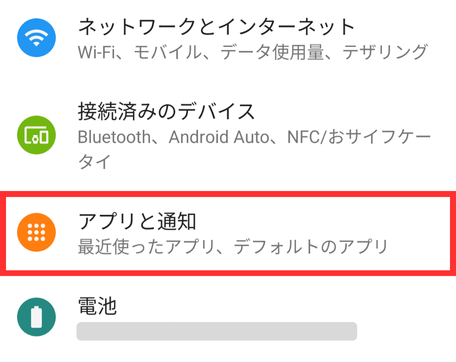The height and width of the screenshot is (362, 456).
Task: Tap the blue Wi-Fi network icon
Action: 36,37
